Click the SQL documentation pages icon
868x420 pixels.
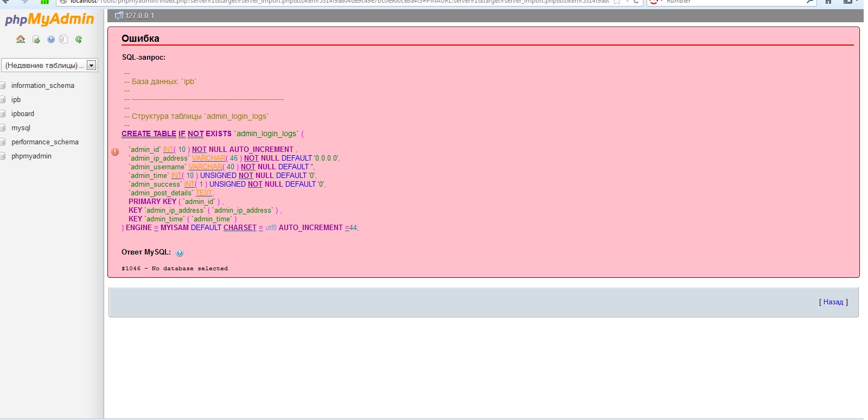coord(63,39)
